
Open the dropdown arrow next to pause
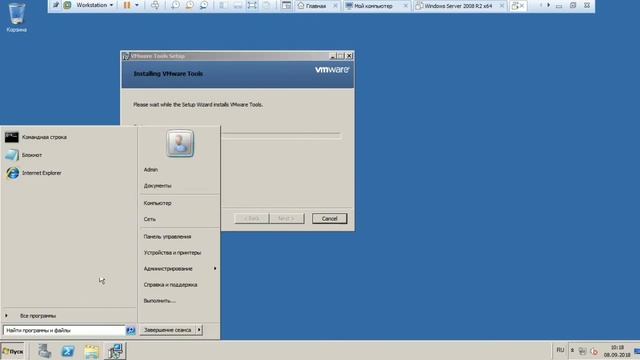coord(137,5)
